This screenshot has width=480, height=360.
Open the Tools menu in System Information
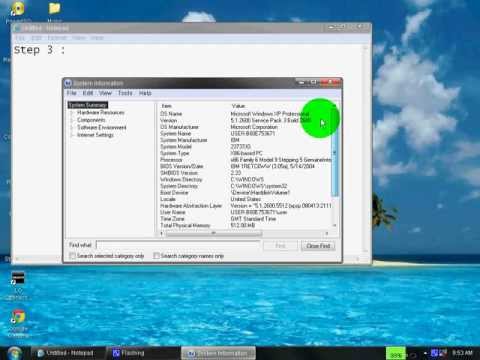click(125, 93)
